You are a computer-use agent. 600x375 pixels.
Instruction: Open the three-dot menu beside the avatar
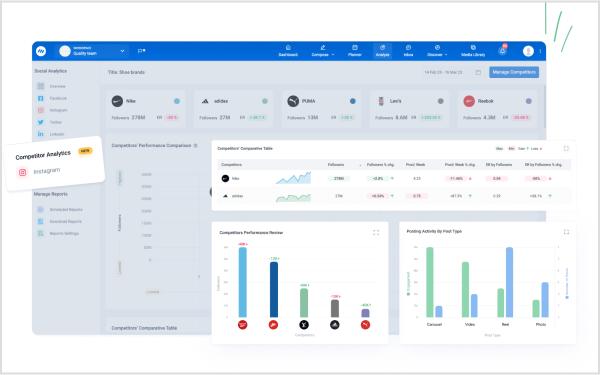pos(540,51)
